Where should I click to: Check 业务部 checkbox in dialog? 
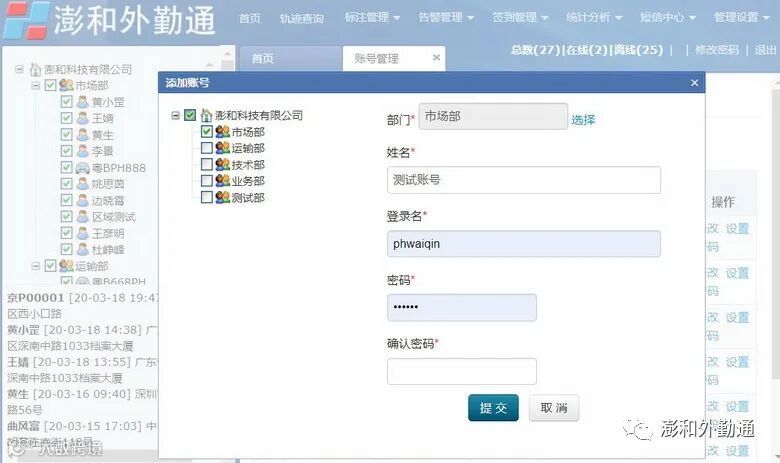[x=207, y=181]
